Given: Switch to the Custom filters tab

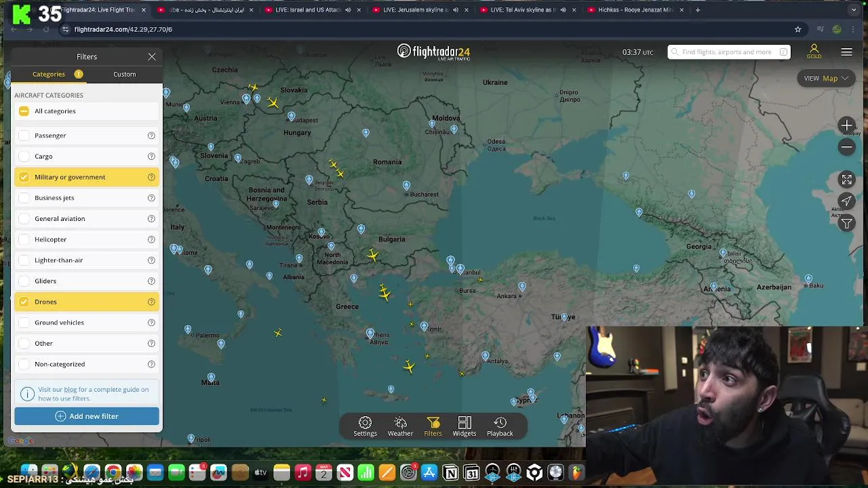Looking at the screenshot, I should click(124, 74).
